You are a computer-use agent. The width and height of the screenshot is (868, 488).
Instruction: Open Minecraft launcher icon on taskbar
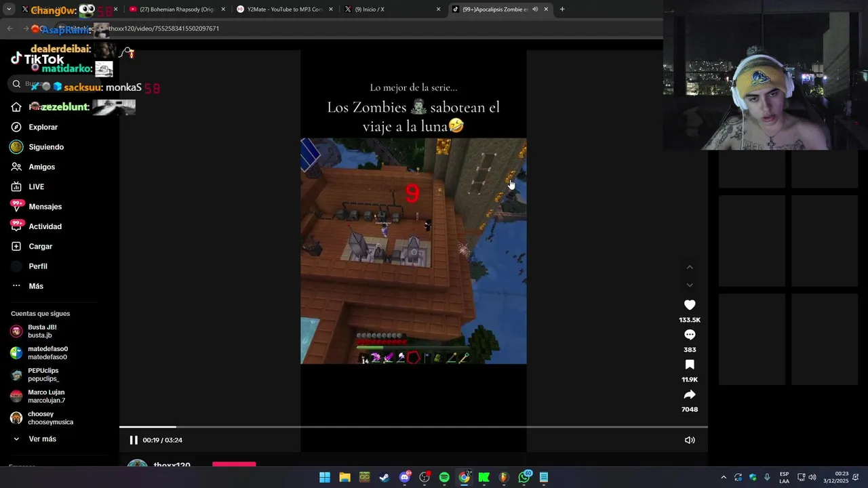pyautogui.click(x=365, y=477)
